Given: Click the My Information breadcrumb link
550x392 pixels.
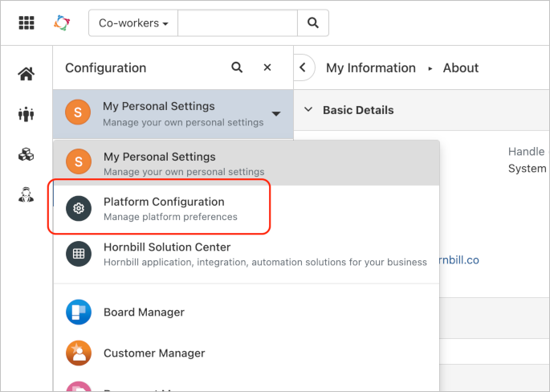Looking at the screenshot, I should click(371, 68).
